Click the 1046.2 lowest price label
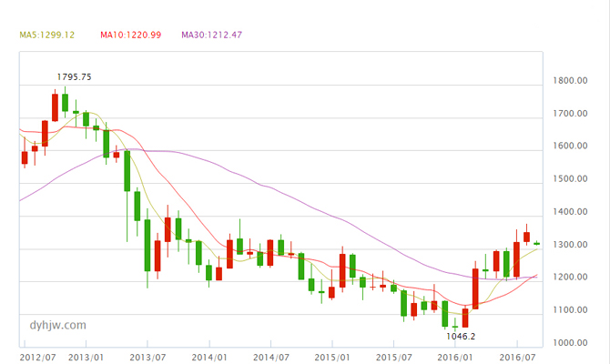Image resolution: width=610 pixels, height=364 pixels. pyautogui.click(x=462, y=336)
